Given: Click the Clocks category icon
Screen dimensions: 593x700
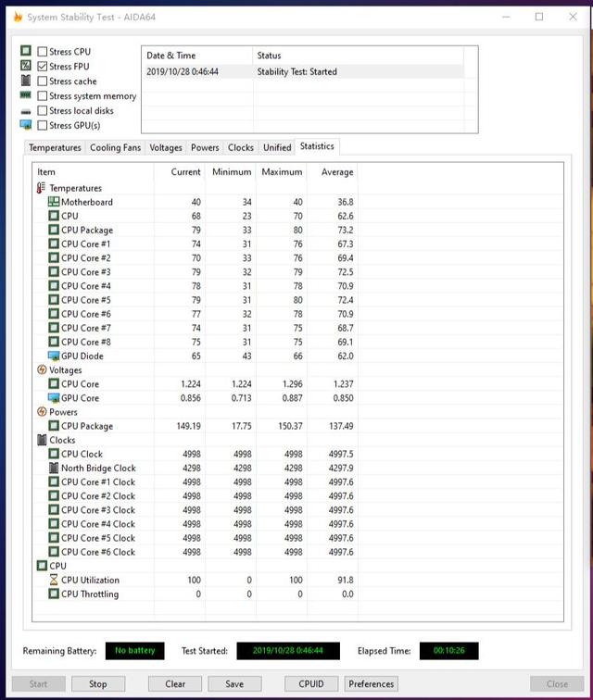Looking at the screenshot, I should click(x=42, y=440).
